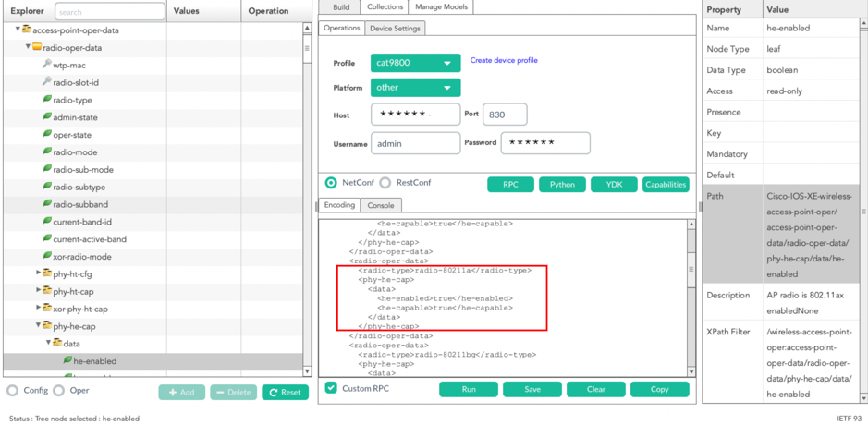
Task: Click the encoding output vertical scrollbar
Action: (x=691, y=296)
